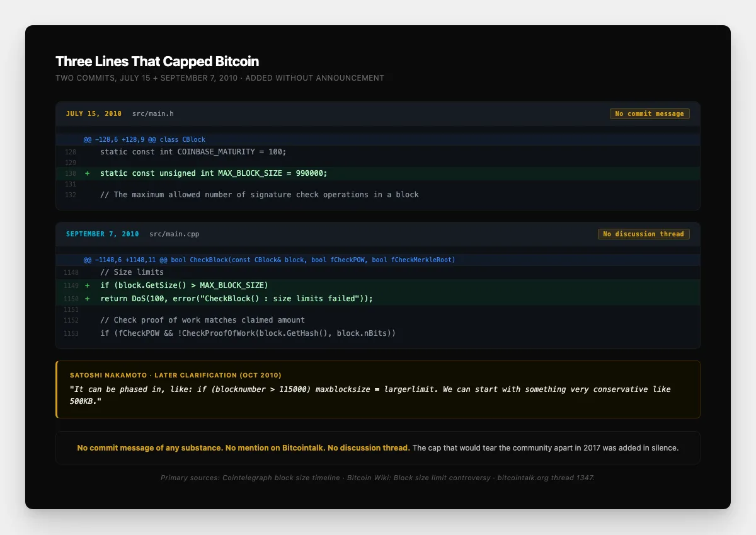756x535 pixels.
Task: Select the Satoshi quote about phasing in a larger limit
Action: click(x=370, y=395)
